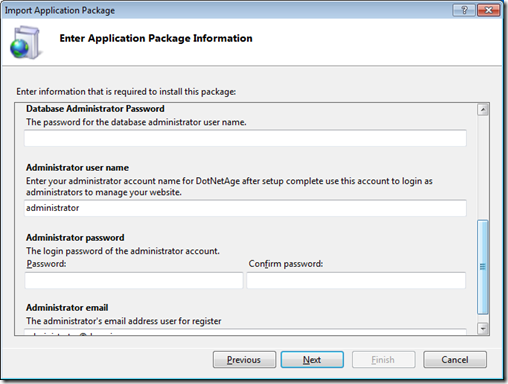Click the 'Confirm password:' label
The image size is (508, 384).
pos(286,264)
